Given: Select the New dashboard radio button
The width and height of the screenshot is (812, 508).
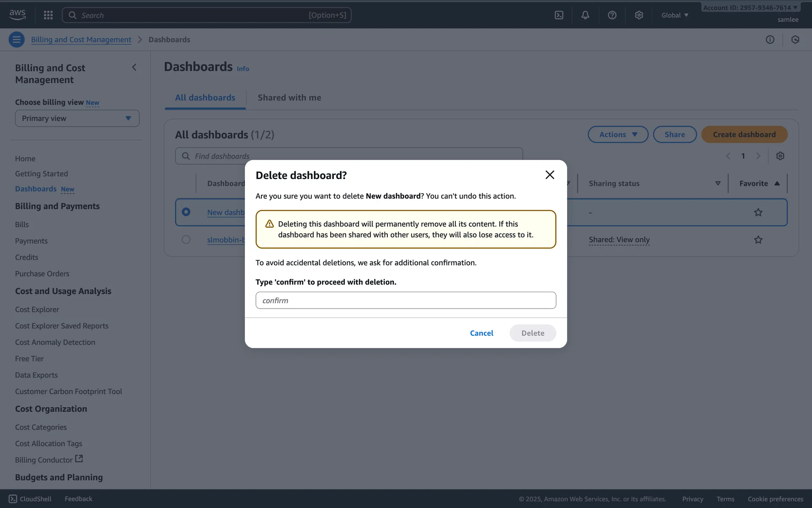Looking at the screenshot, I should [x=186, y=212].
